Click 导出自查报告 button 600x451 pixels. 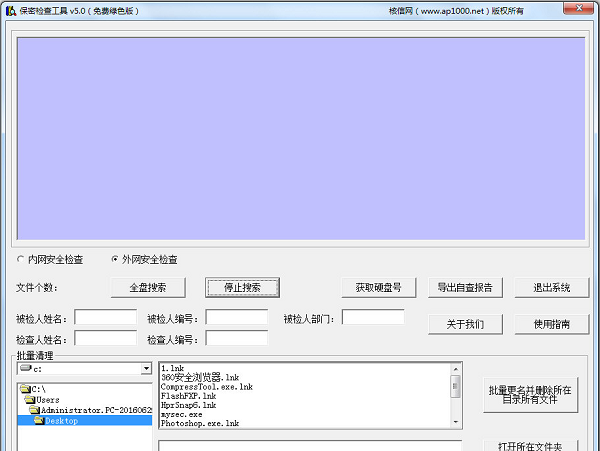[x=465, y=288]
